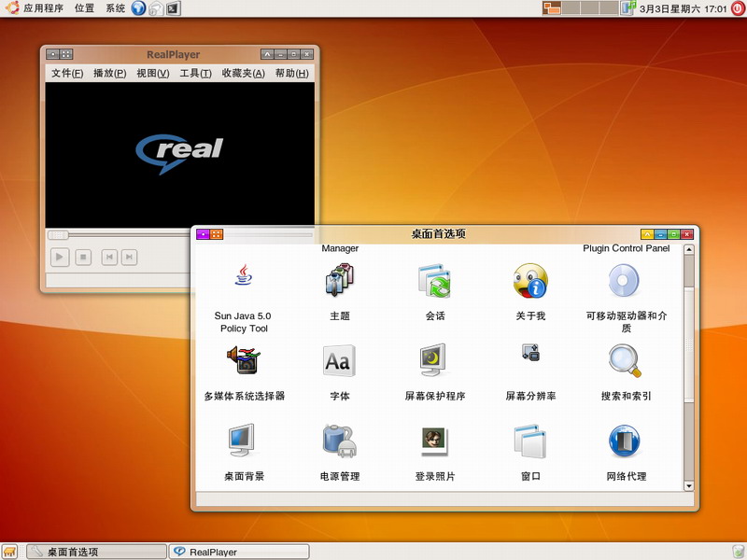This screenshot has width=747, height=560.
Task: Open the 帮助(H) menu in RealPlayer
Action: [291, 74]
